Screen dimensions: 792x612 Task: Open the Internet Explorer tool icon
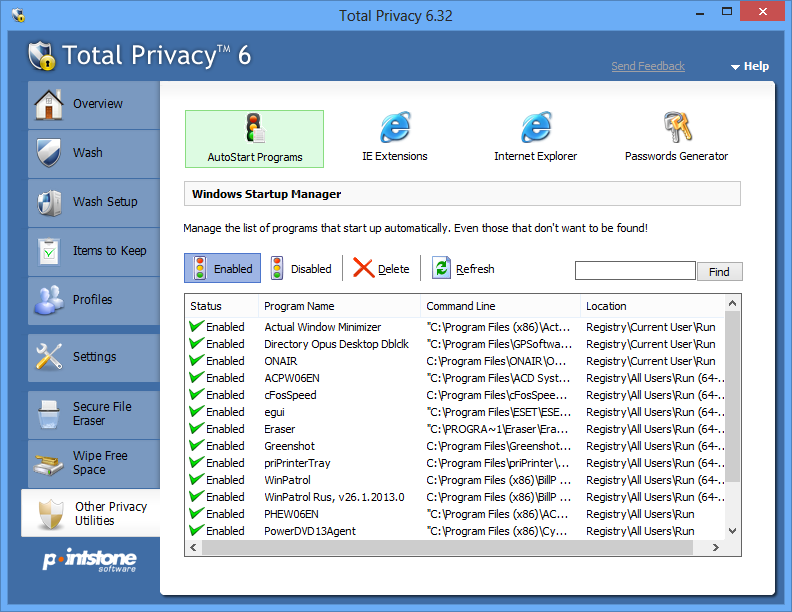(536, 127)
